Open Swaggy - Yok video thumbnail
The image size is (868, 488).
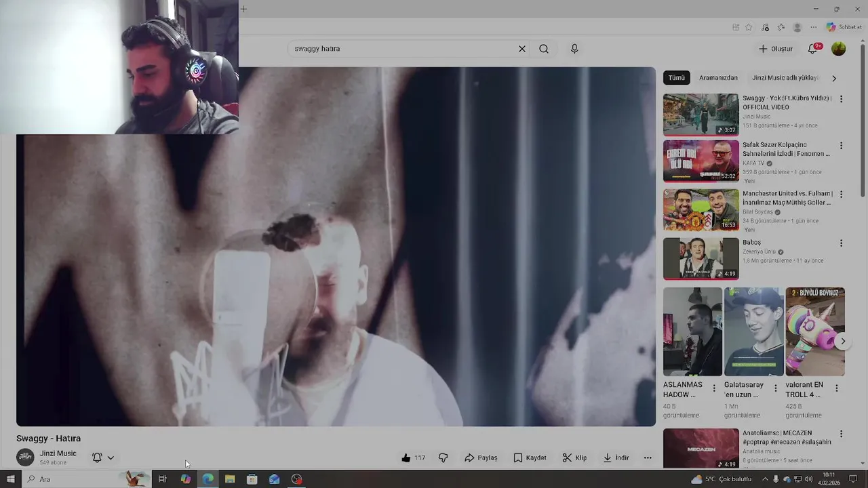[701, 115]
